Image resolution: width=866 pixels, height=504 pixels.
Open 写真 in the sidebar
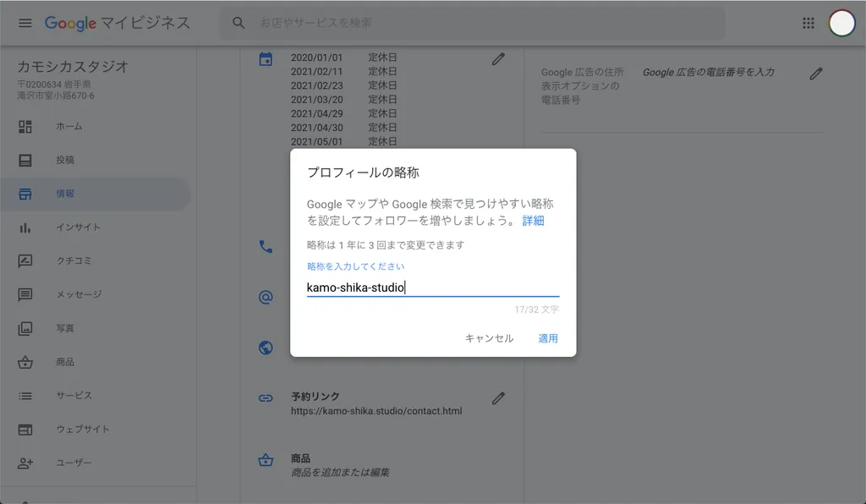pyautogui.click(x=64, y=328)
